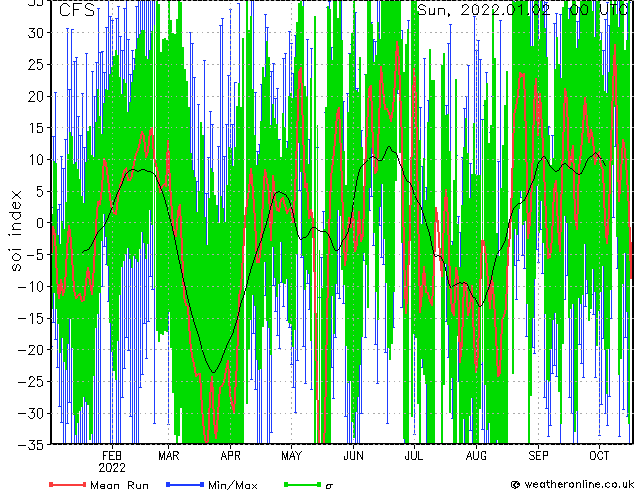Click the blue Min/Max legend line
The image size is (634, 490).
click(x=185, y=484)
